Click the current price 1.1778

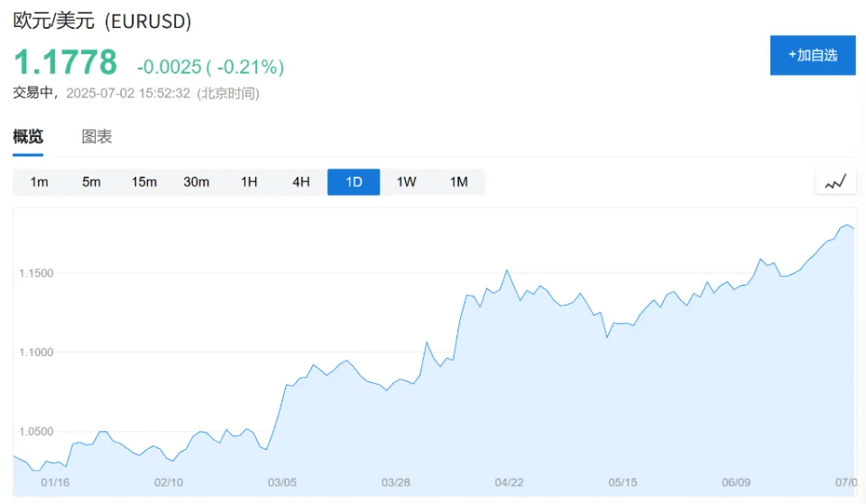[x=65, y=62]
